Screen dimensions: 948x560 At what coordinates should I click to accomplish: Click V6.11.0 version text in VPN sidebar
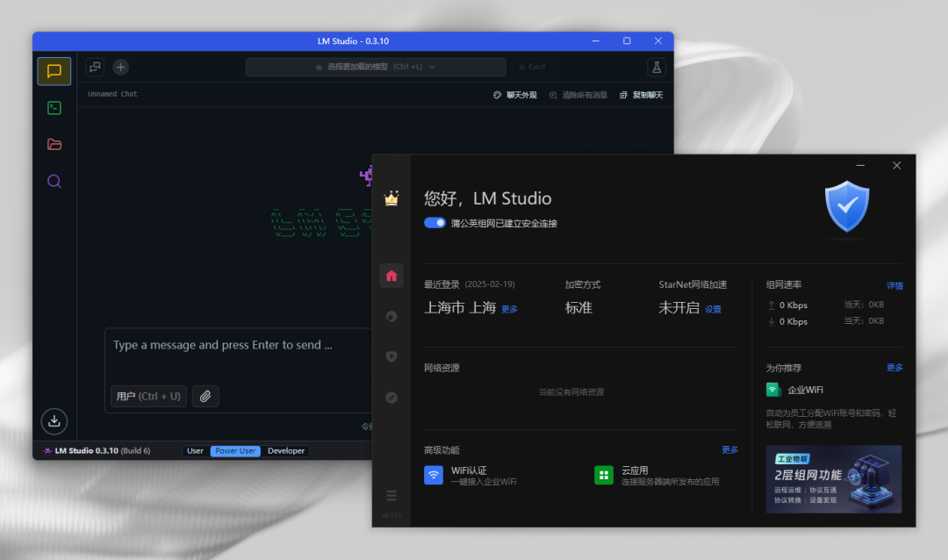(x=391, y=516)
